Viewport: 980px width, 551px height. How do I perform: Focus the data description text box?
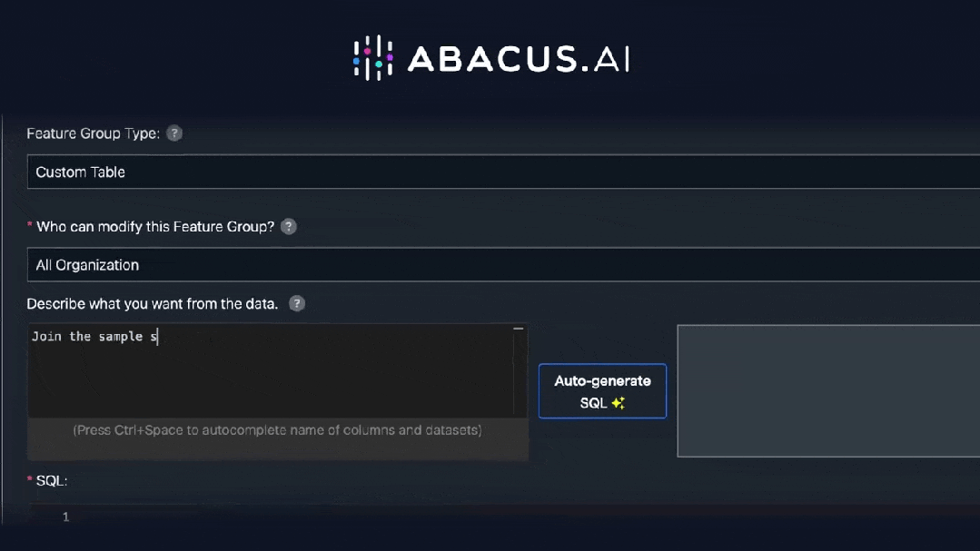pos(271,370)
